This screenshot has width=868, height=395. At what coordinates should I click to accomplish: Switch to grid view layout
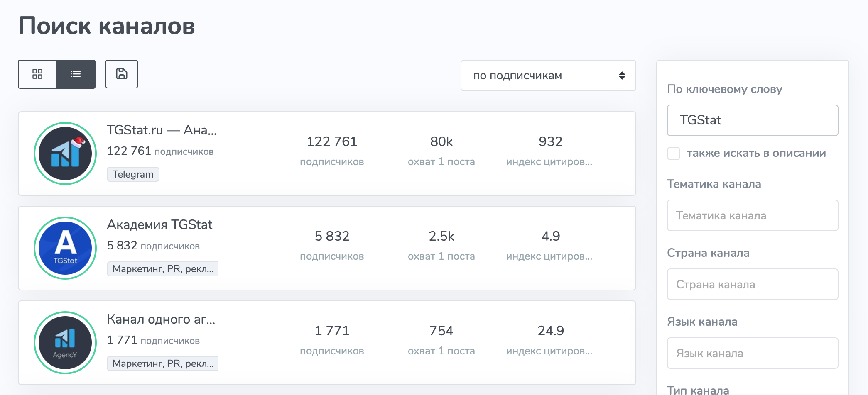[37, 74]
